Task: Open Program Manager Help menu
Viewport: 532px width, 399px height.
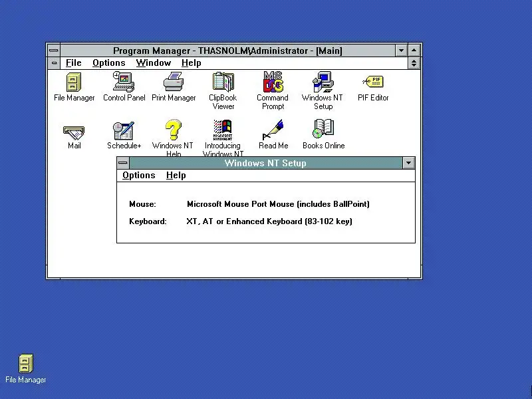Action: 192,63
